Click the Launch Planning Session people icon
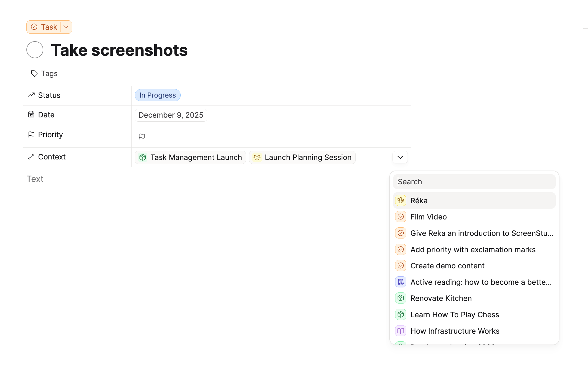588x367 pixels. (257, 157)
